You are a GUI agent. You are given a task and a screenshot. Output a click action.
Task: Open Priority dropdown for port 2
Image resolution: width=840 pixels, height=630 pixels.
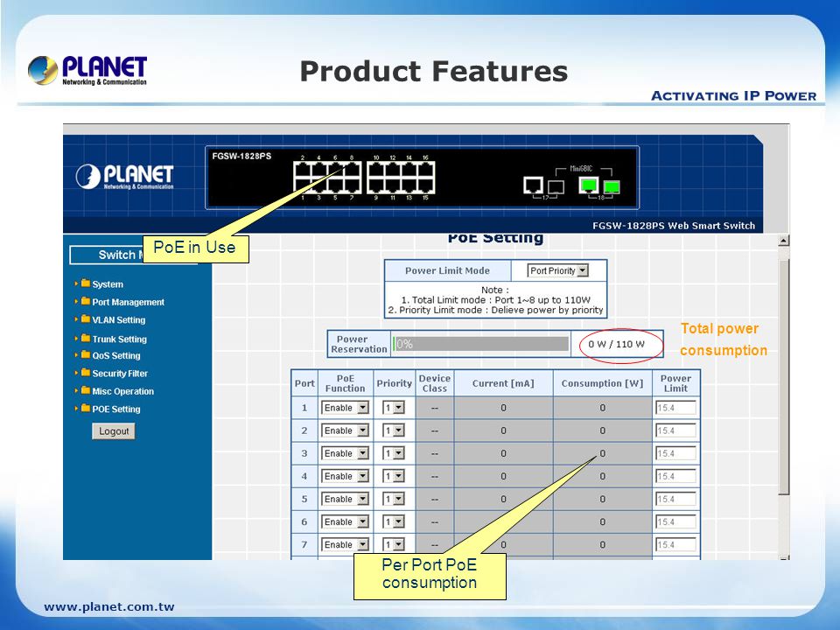pyautogui.click(x=393, y=430)
